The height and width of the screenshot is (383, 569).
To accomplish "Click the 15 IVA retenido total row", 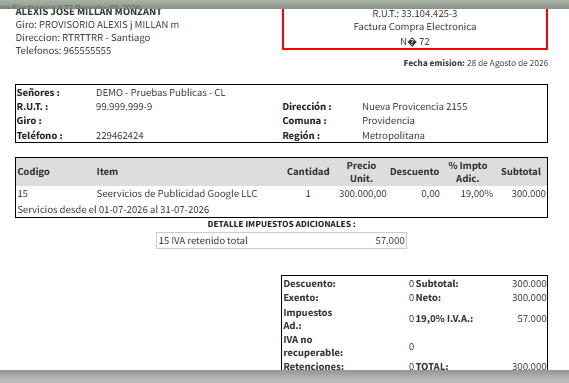I will [281, 241].
